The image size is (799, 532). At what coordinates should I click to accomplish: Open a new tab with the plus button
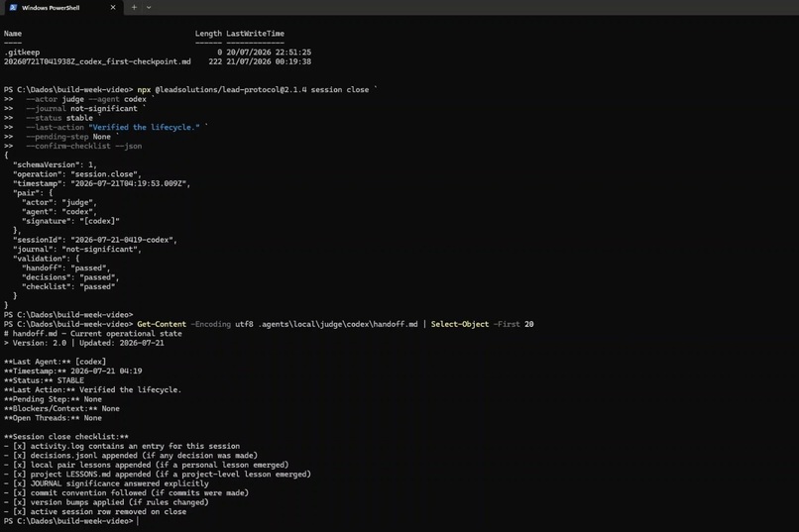coord(134,8)
